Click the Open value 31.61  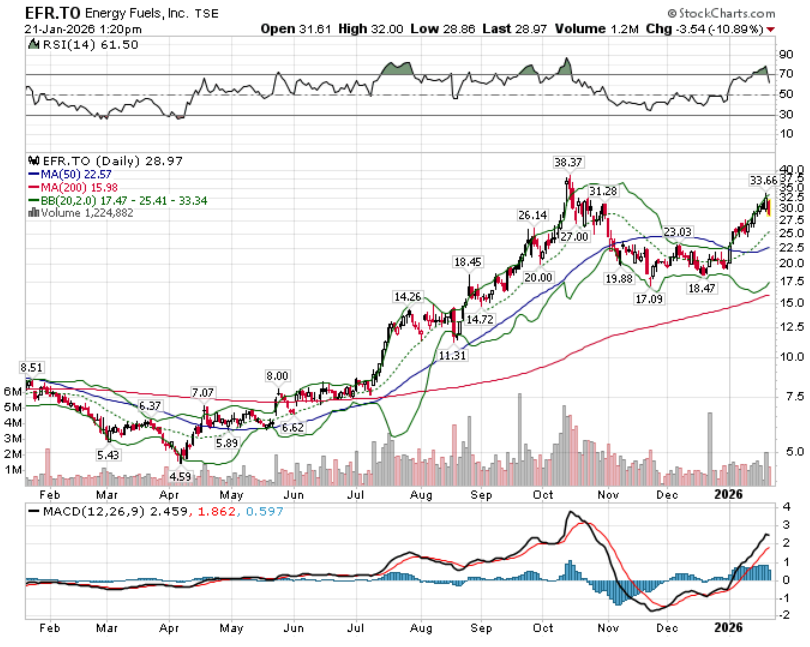click(315, 29)
